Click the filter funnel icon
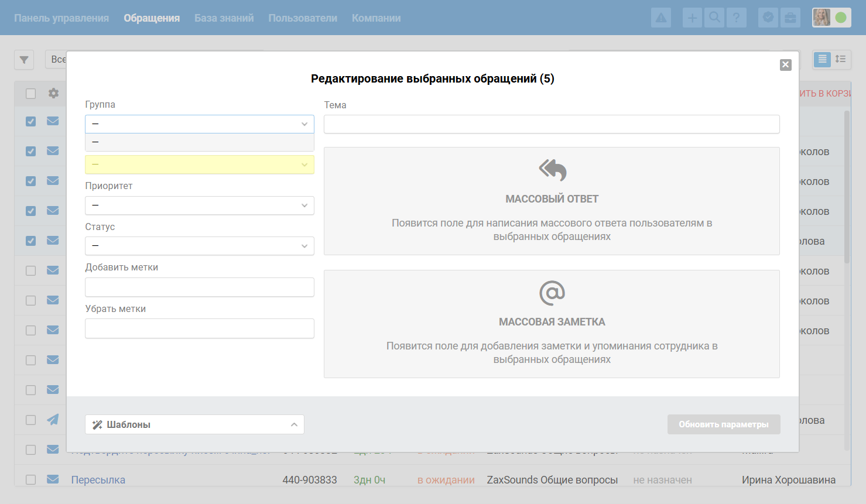The width and height of the screenshot is (866, 504). 24,60
